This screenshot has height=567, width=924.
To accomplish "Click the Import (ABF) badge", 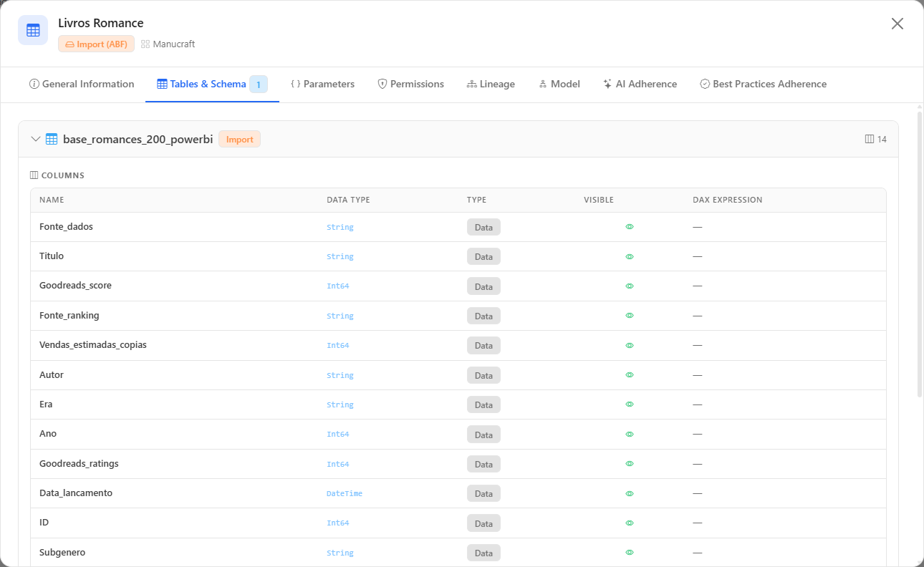I will pos(96,44).
